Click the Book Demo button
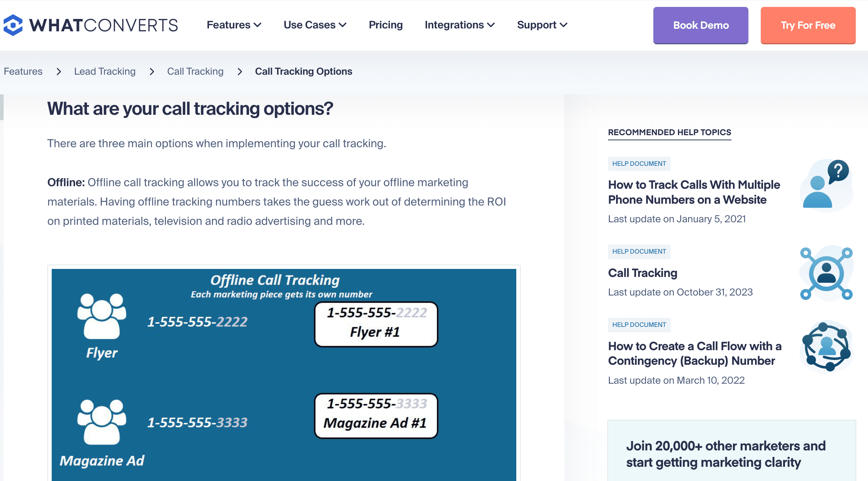Image resolution: width=868 pixels, height=481 pixels. click(x=700, y=25)
